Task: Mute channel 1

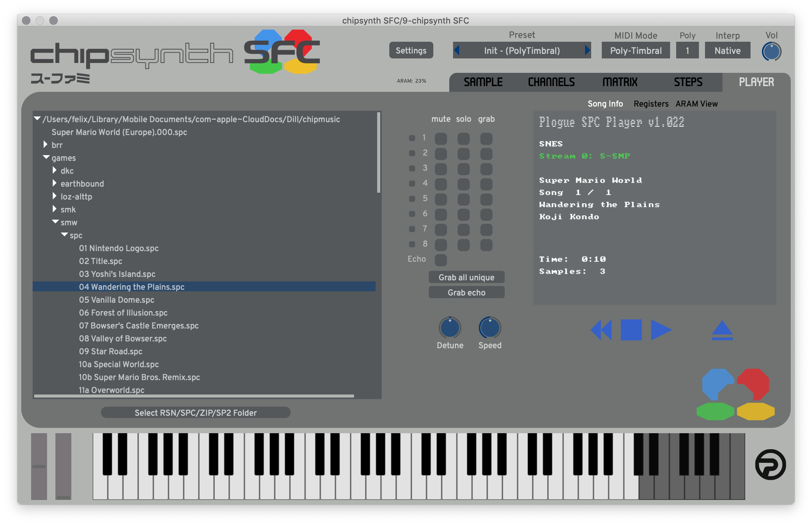Action: 441,138
